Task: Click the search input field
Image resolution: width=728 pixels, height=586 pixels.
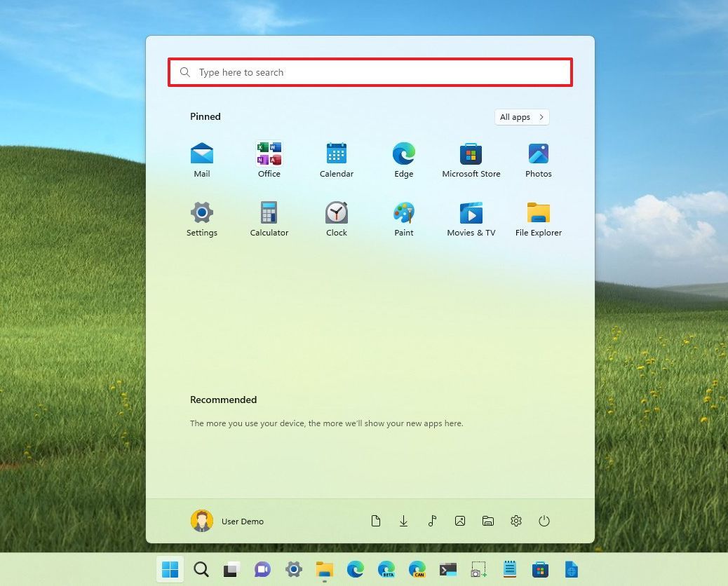Action: [x=370, y=72]
